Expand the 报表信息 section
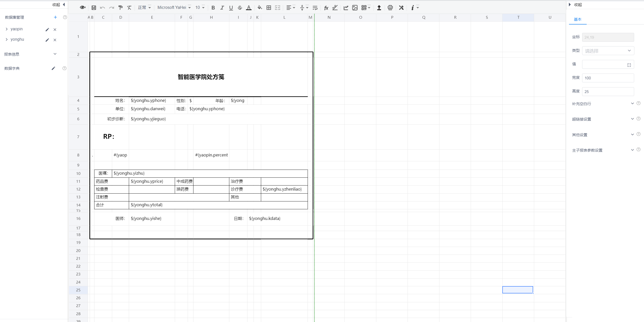This screenshot has height=322, width=644. tap(55, 54)
